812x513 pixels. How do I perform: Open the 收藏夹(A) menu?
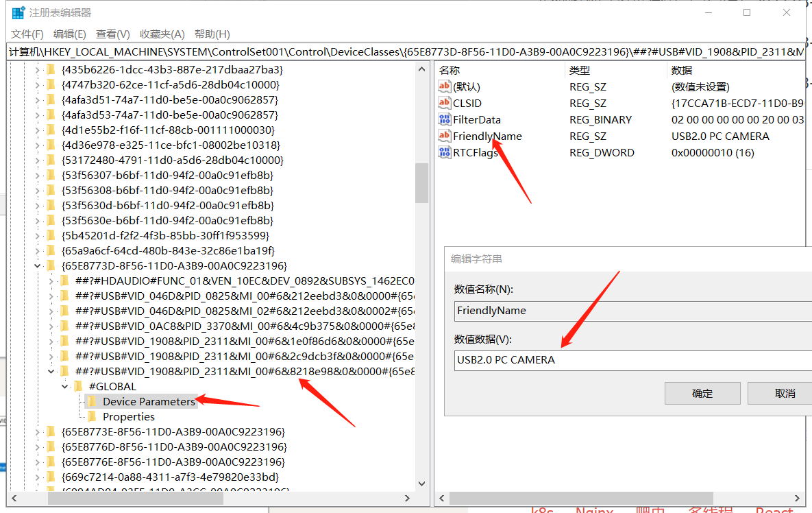pos(162,34)
